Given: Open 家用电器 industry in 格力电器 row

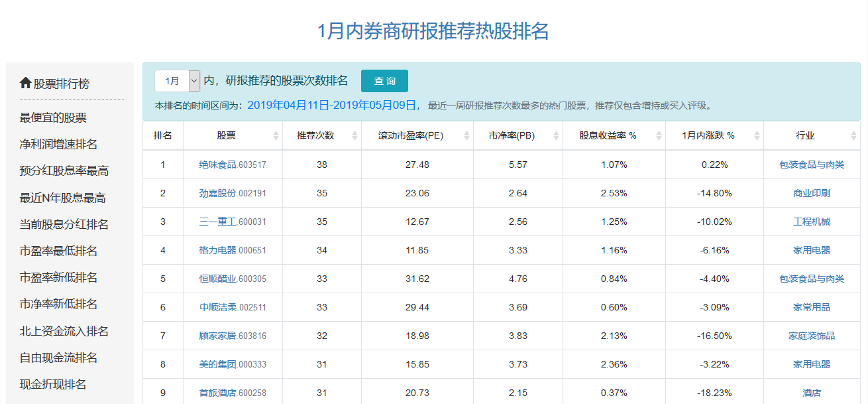Looking at the screenshot, I should [x=812, y=250].
